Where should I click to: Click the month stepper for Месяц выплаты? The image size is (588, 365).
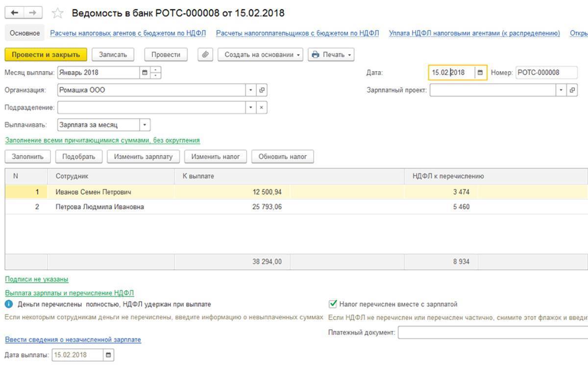(x=156, y=73)
